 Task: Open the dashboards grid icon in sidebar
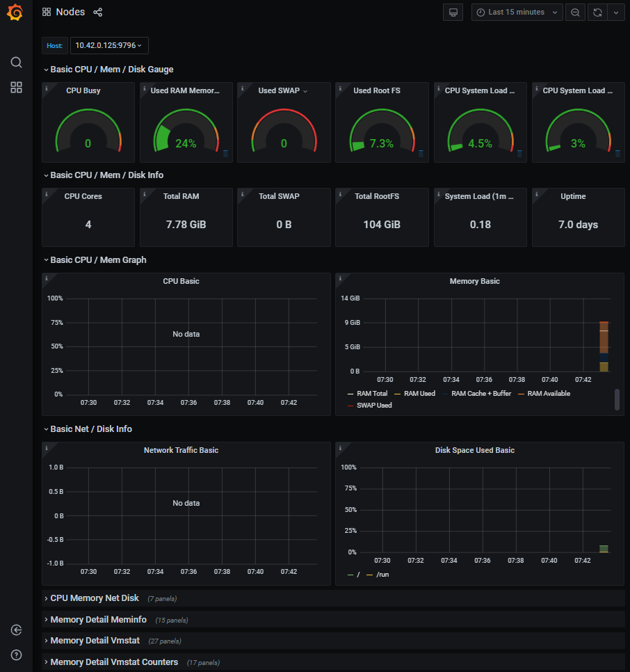(x=16, y=88)
